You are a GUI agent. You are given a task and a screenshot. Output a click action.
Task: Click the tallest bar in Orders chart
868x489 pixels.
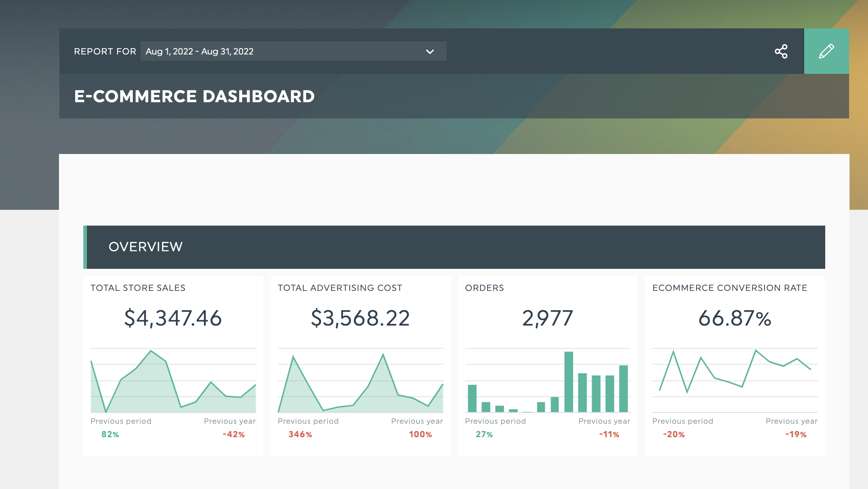pyautogui.click(x=569, y=382)
